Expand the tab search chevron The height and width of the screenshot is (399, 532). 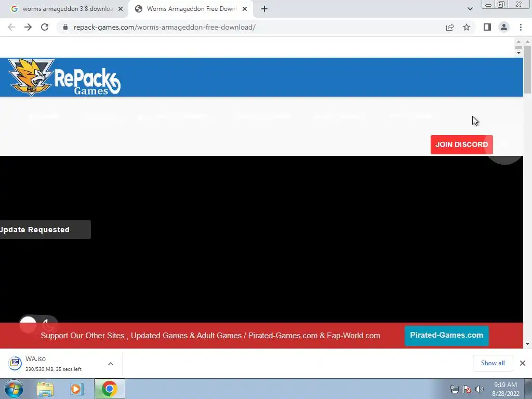470,9
